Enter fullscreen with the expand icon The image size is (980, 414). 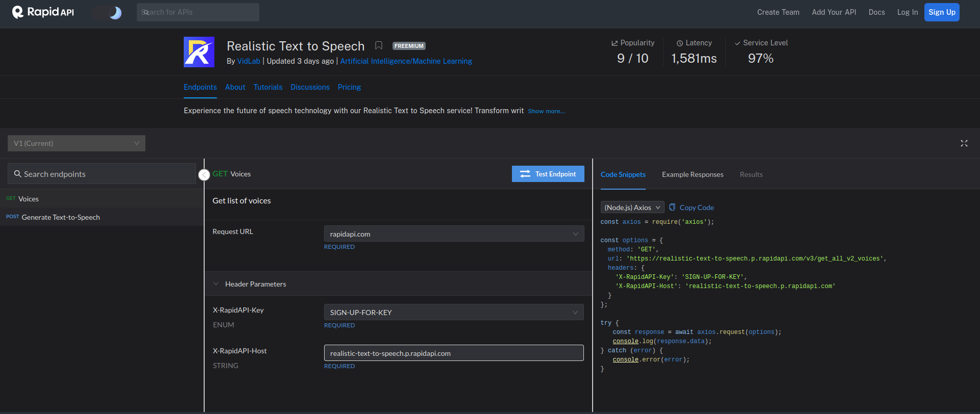964,143
